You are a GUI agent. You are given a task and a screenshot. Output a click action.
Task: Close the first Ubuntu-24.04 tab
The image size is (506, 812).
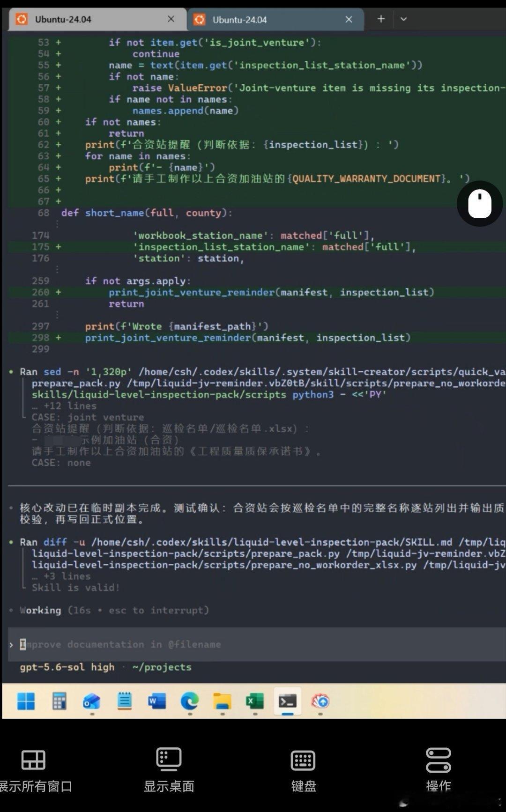(x=171, y=19)
